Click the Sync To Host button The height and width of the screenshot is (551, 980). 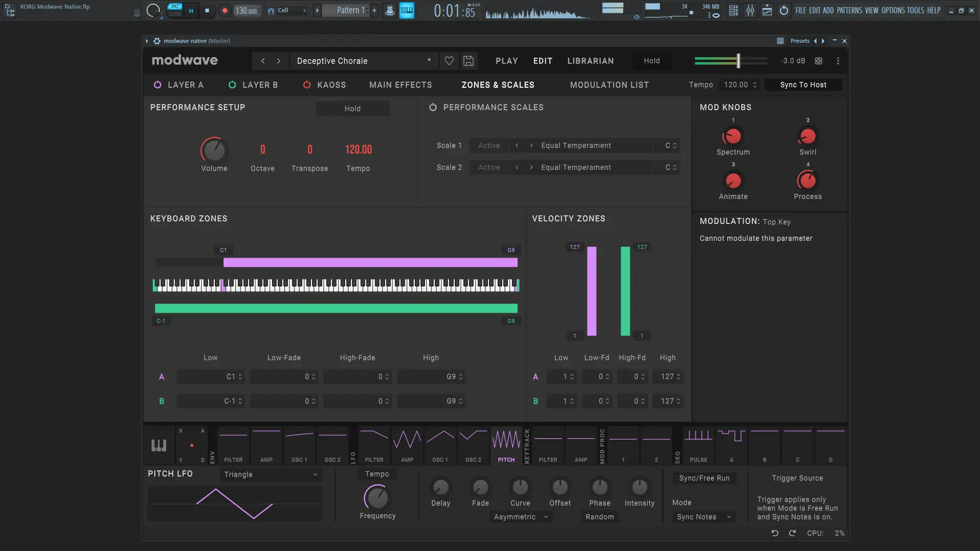click(803, 85)
